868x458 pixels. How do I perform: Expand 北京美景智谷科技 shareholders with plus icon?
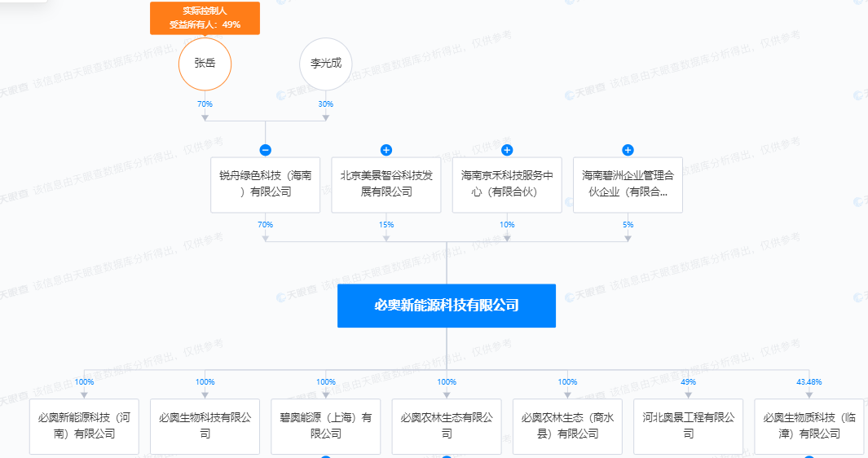pos(386,150)
